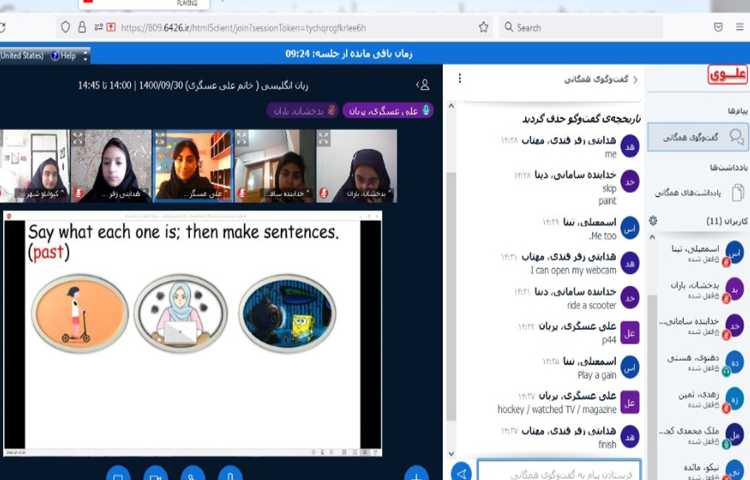Open the chat options three-dot menu
The height and width of the screenshot is (480, 750).
pos(460,78)
